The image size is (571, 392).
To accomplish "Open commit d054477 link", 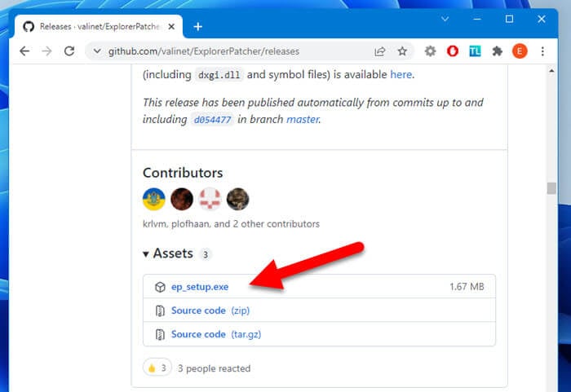I will 213,120.
